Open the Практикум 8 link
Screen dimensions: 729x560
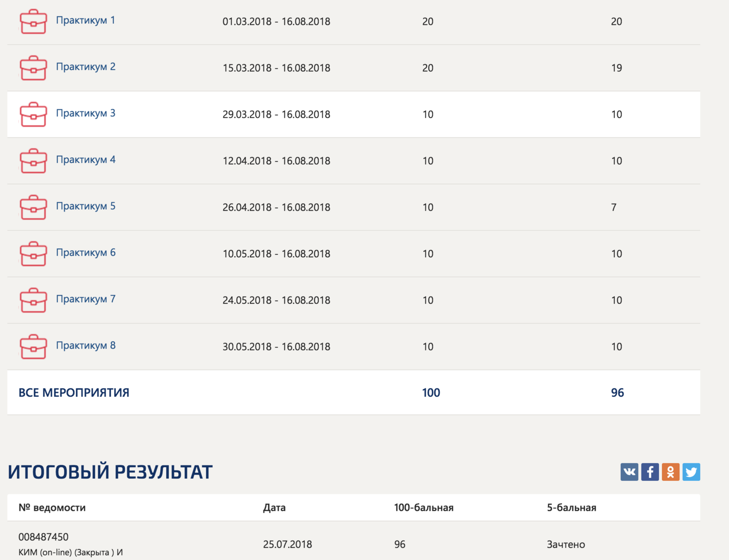click(86, 345)
